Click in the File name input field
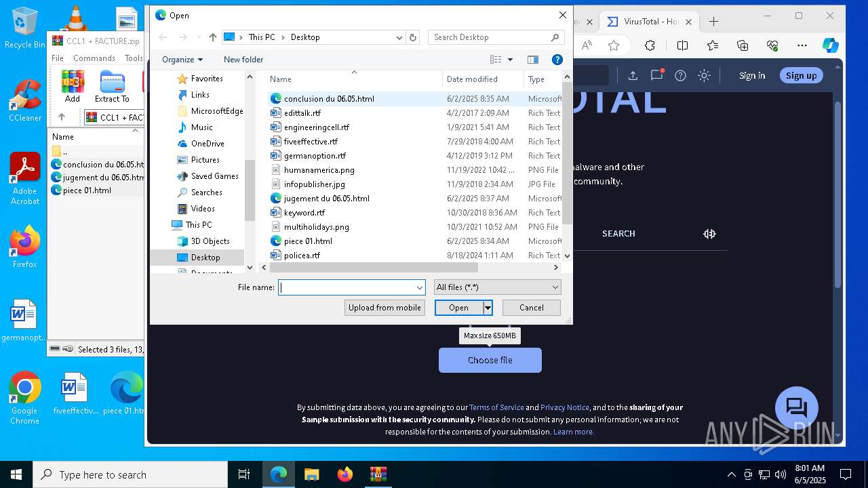868x488 pixels. (346, 287)
